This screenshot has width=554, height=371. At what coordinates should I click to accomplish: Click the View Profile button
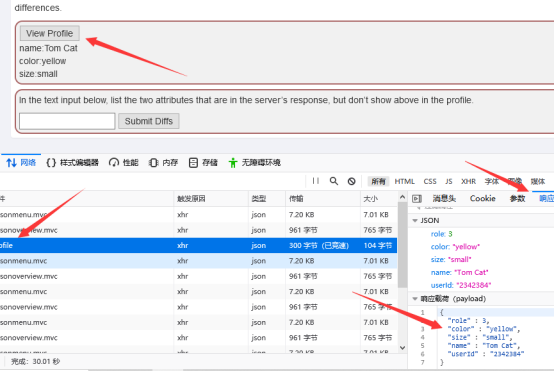[49, 33]
